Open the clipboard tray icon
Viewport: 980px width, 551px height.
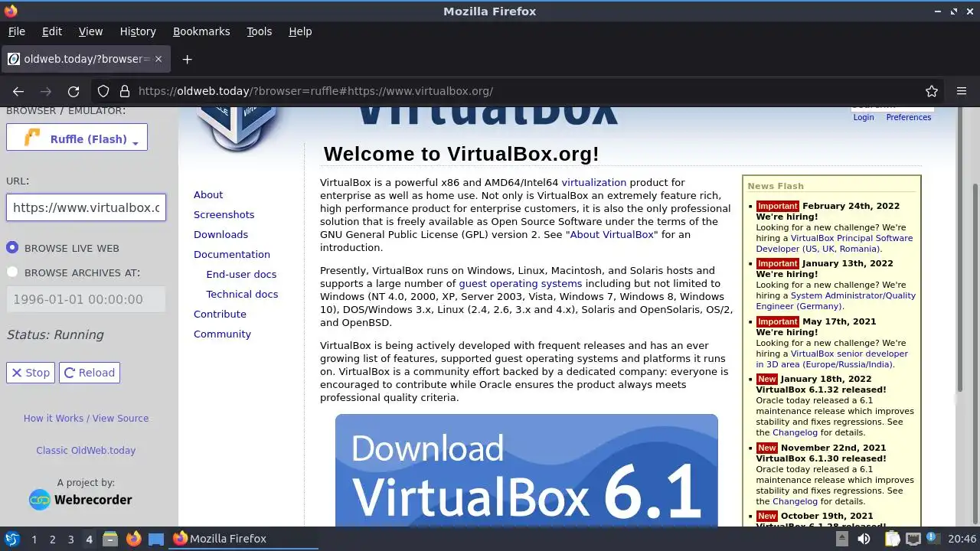pyautogui.click(x=892, y=539)
